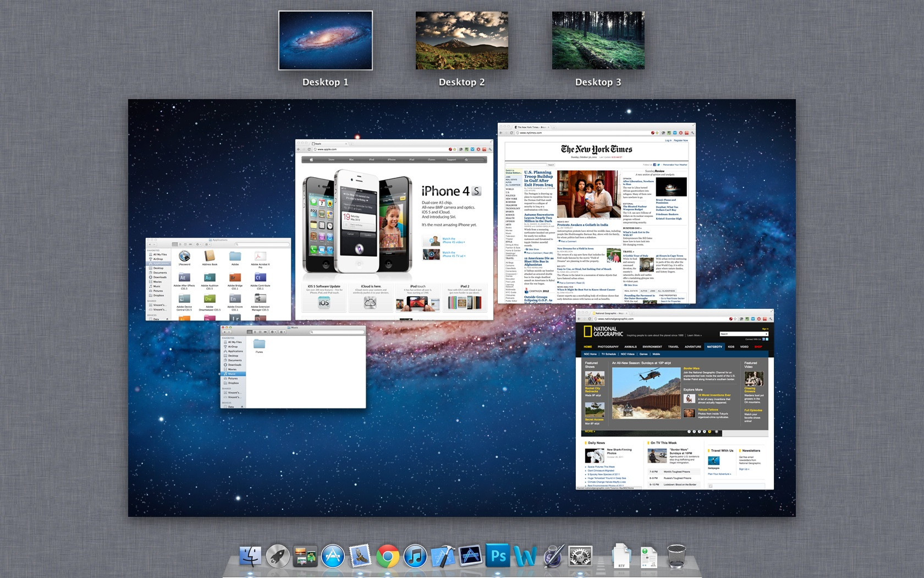The image size is (924, 578).
Task: Launch Launchpad rocket icon in the Dock
Action: click(278, 557)
